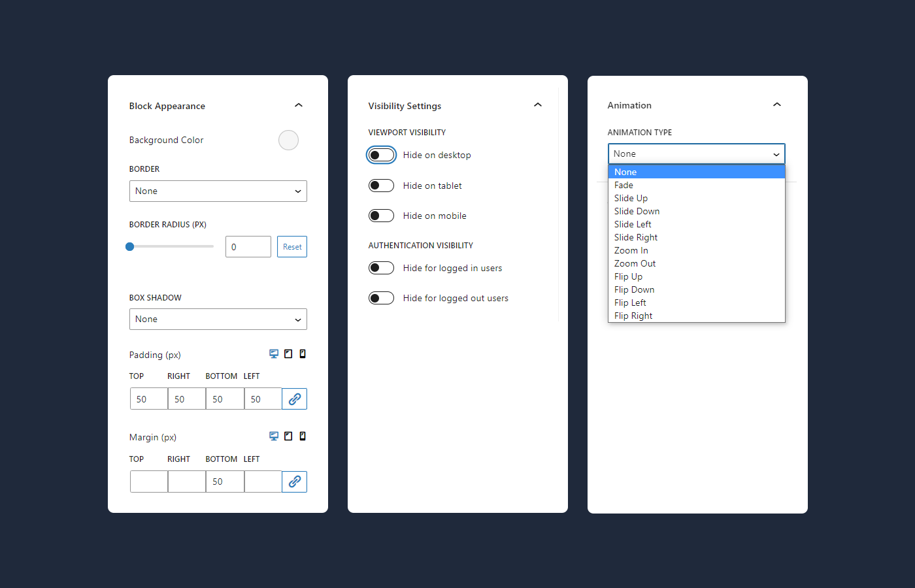Open the Background Color swatch
915x588 pixels.
[x=288, y=140]
